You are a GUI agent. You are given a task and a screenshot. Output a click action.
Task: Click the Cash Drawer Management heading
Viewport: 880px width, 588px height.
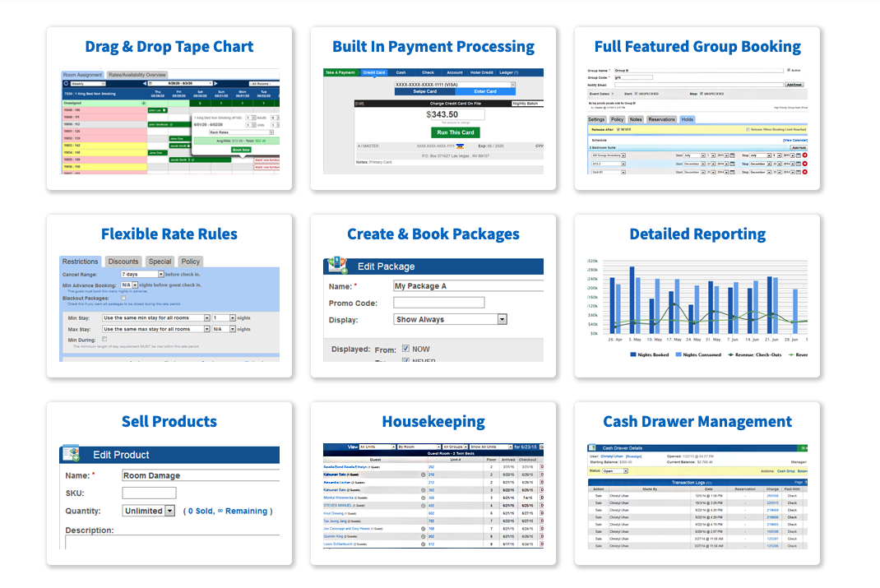coord(697,421)
